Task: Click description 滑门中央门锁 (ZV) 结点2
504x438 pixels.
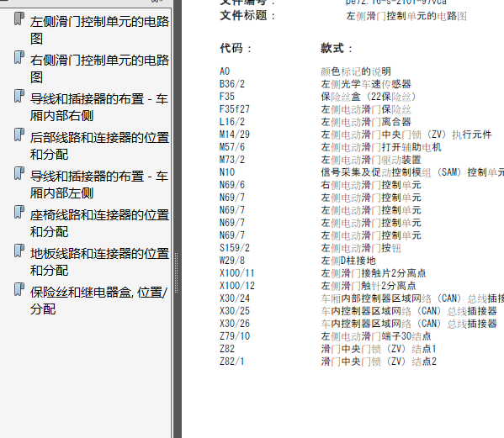Action: tap(379, 361)
